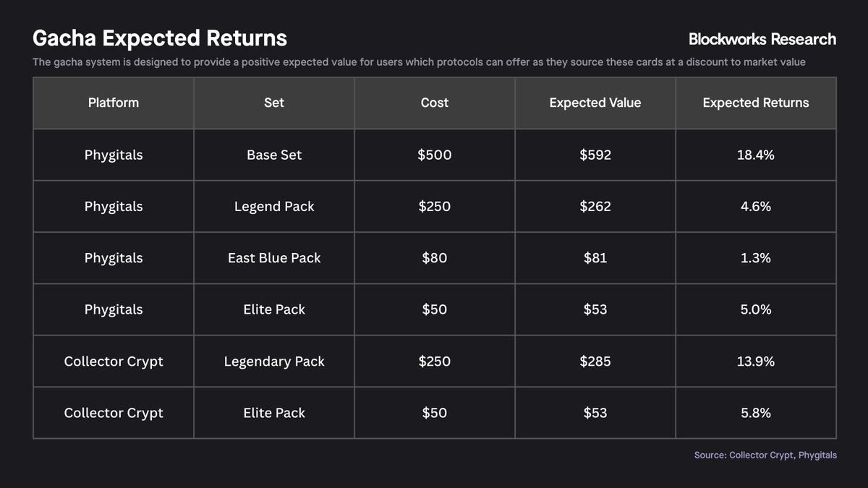
Task: Select the $500 cost cell
Action: pos(435,155)
